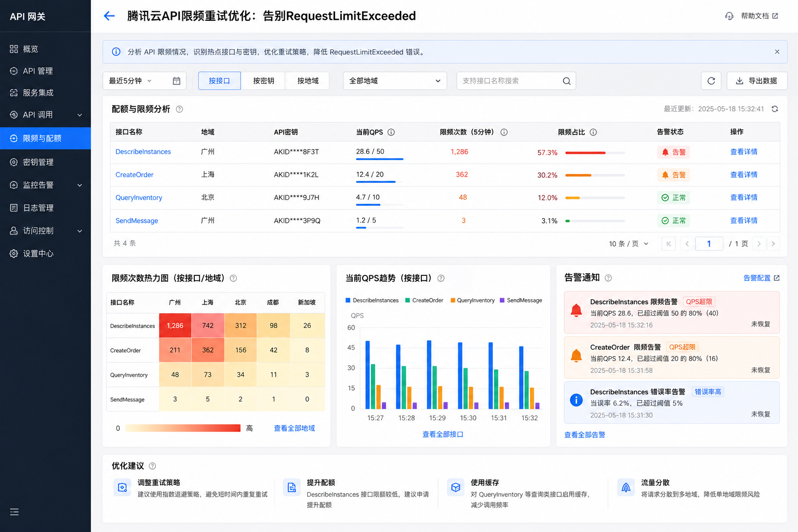
Task: Open 日志管理 in the sidebar
Action: pos(45,208)
